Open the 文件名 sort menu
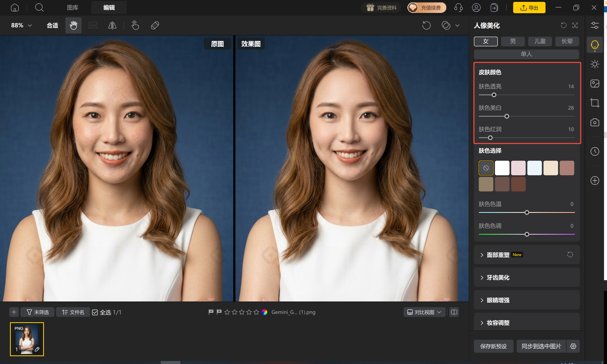 click(73, 312)
